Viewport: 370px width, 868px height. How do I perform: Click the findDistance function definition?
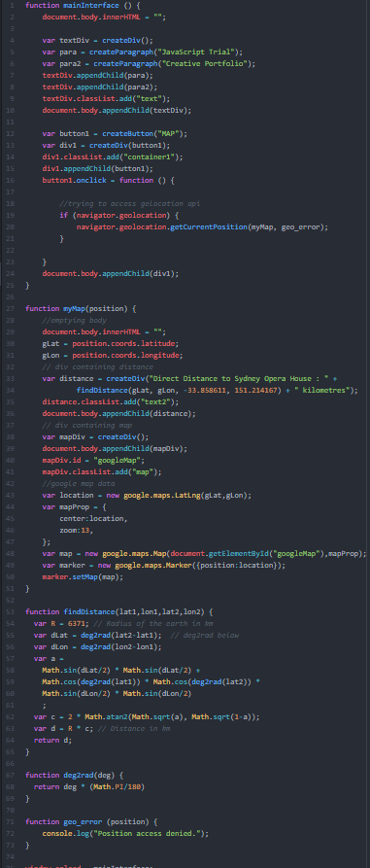tap(118, 611)
